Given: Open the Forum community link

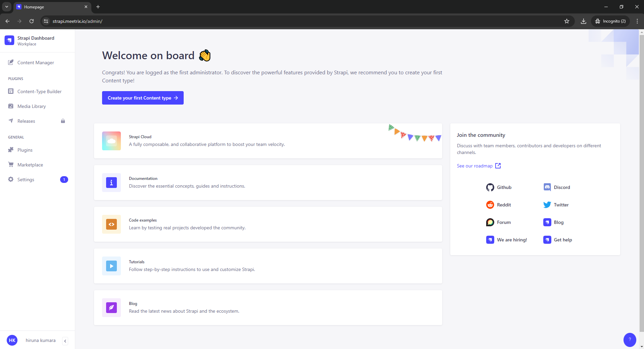Looking at the screenshot, I should point(499,222).
